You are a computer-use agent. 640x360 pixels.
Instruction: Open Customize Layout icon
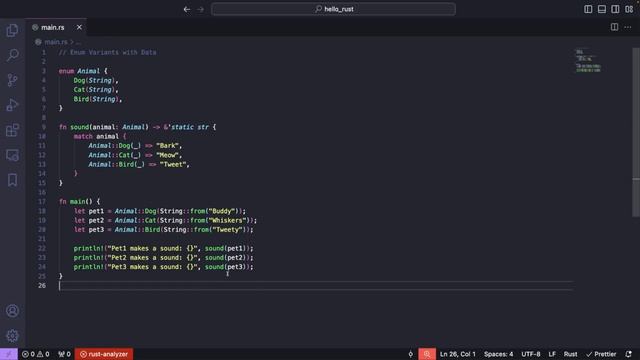[x=629, y=9]
